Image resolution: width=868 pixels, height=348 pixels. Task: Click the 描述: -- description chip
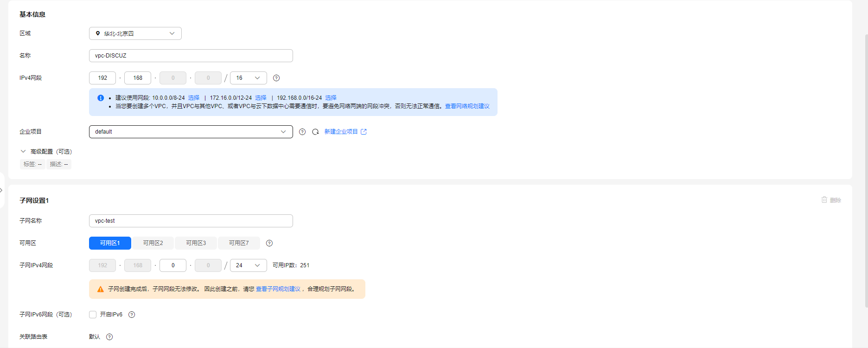click(59, 164)
